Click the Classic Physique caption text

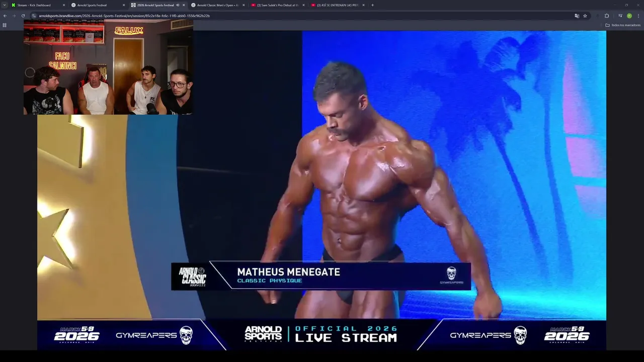(x=270, y=281)
